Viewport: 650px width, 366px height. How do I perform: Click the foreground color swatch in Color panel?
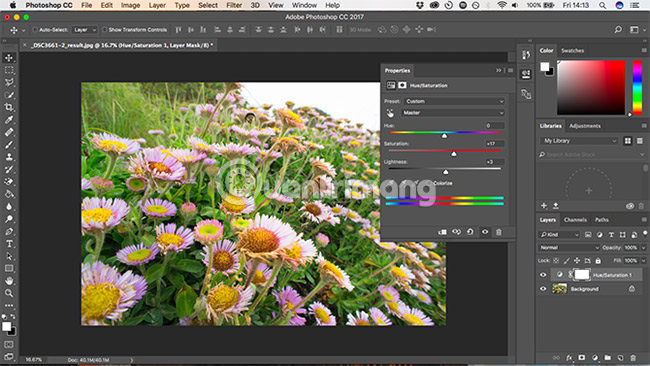tap(545, 66)
